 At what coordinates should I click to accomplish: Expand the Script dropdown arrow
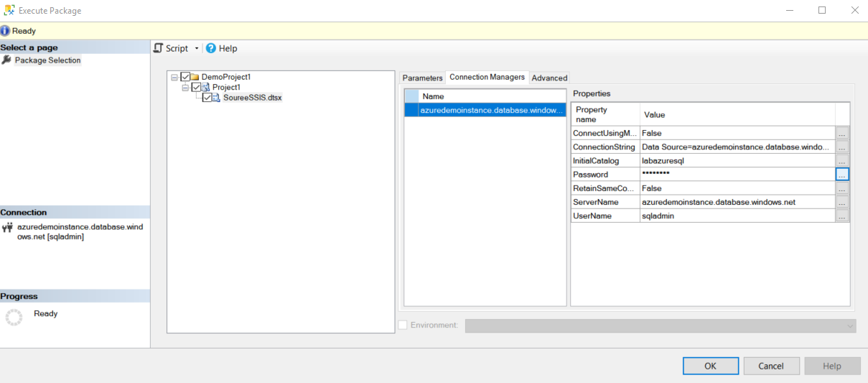197,49
